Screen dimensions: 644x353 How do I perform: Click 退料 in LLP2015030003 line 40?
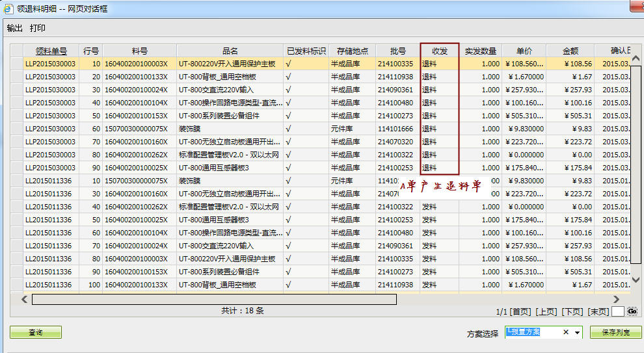(x=429, y=103)
